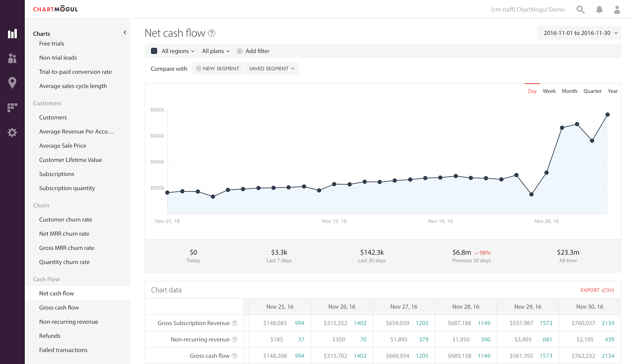Screen dimensions: 634x364
Task: Click the search magnifier icon
Action: click(580, 10)
